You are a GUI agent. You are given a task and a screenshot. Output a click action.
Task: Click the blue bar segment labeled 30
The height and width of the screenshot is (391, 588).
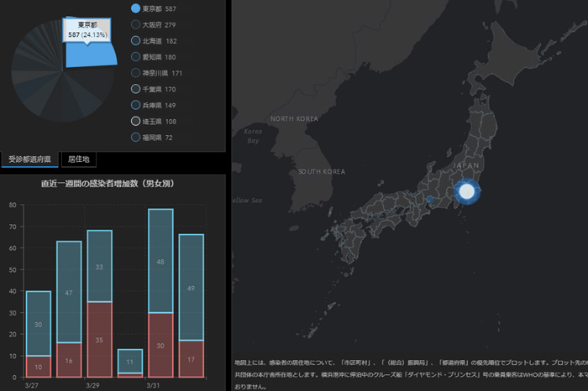click(x=38, y=323)
